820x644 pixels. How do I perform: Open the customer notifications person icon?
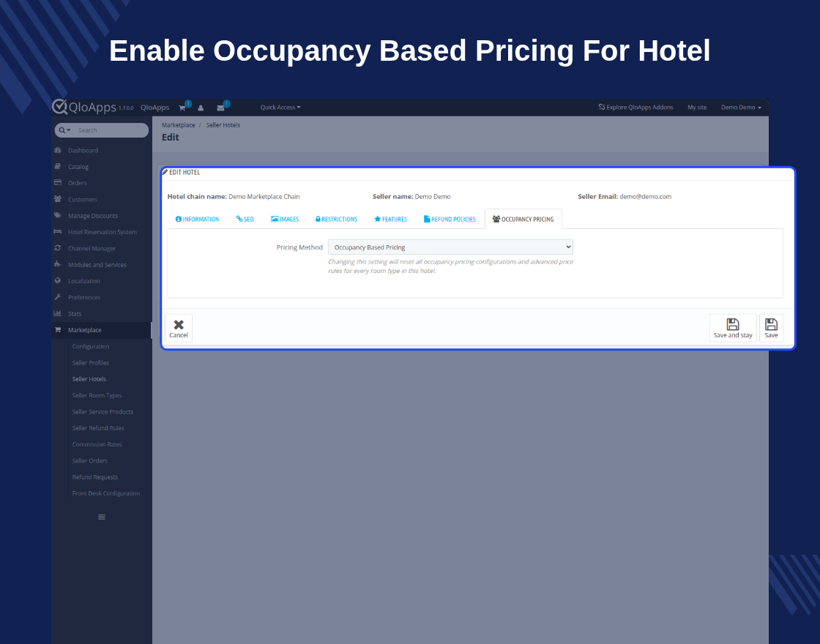tap(201, 108)
